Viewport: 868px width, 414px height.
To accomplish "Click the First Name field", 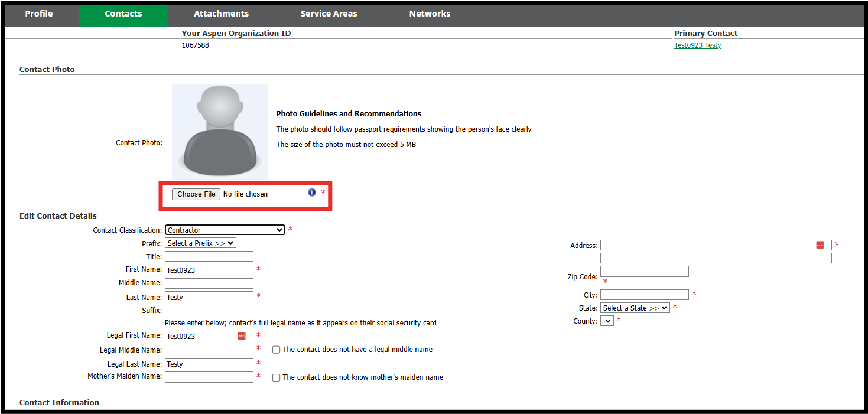I will 209,270.
